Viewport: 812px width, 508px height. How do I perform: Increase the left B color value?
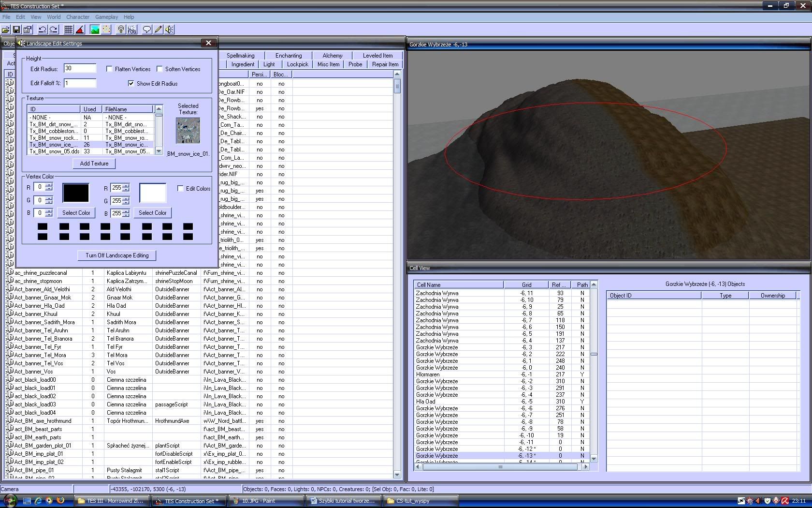tap(49, 211)
